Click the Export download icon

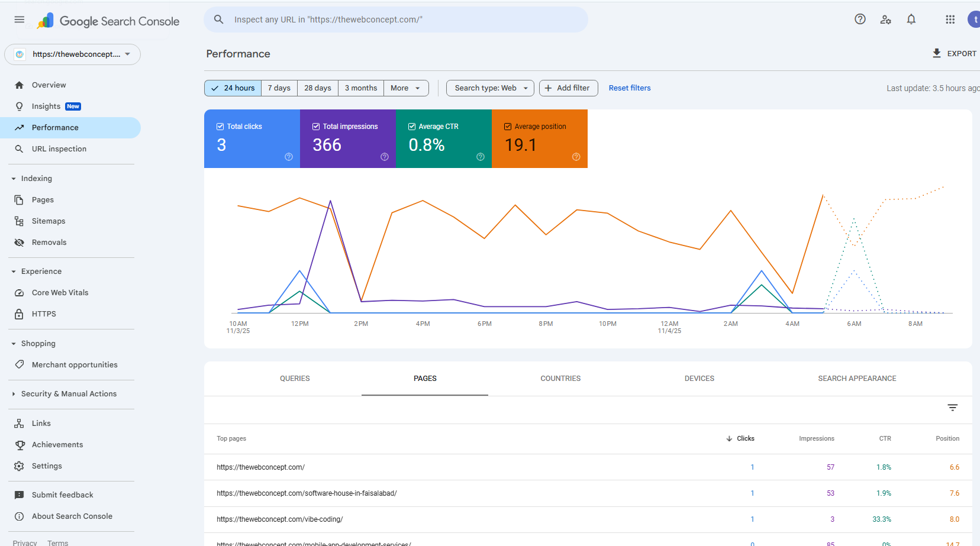tap(937, 53)
